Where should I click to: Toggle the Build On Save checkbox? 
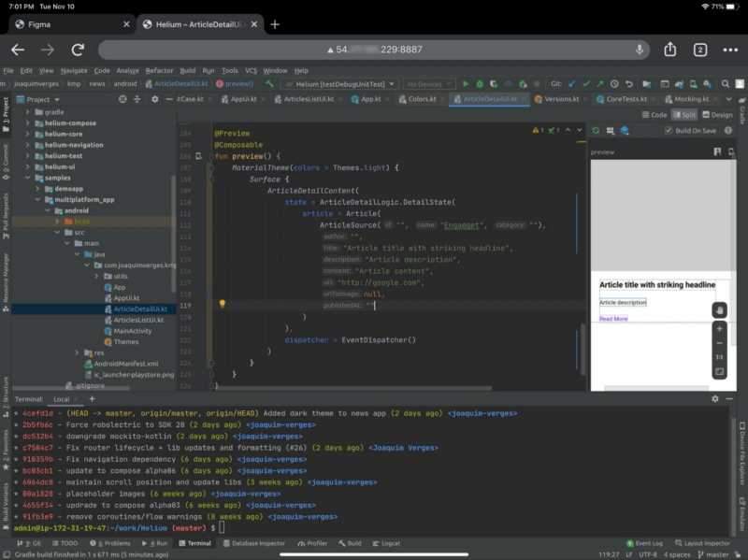668,131
